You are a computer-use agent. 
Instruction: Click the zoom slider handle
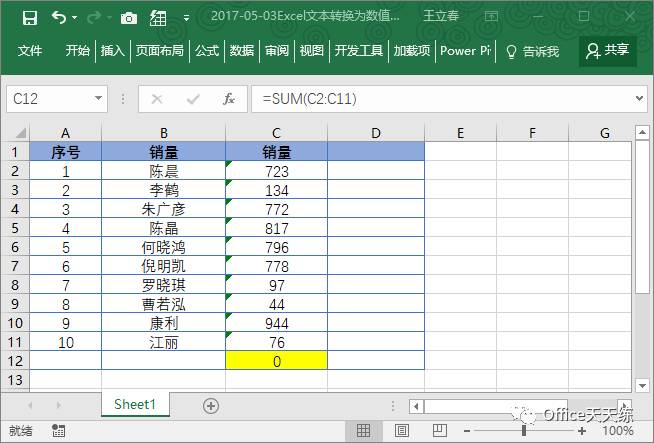click(x=524, y=430)
